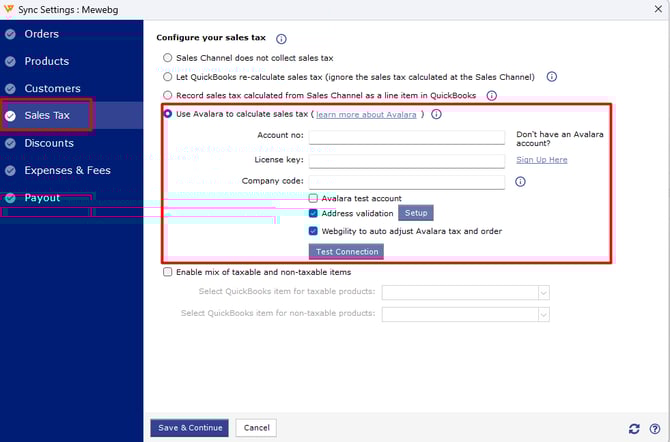Check the Avalara test account box

point(313,198)
